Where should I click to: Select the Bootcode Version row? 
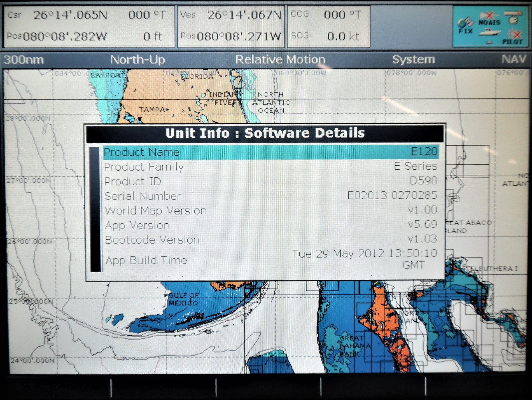tap(271, 239)
